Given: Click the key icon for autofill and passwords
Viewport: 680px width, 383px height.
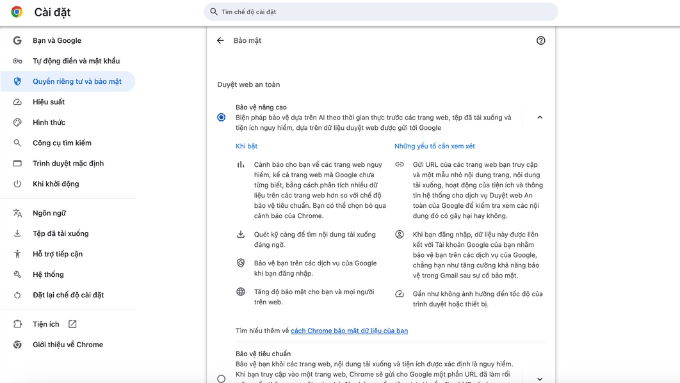Looking at the screenshot, I should tap(17, 61).
